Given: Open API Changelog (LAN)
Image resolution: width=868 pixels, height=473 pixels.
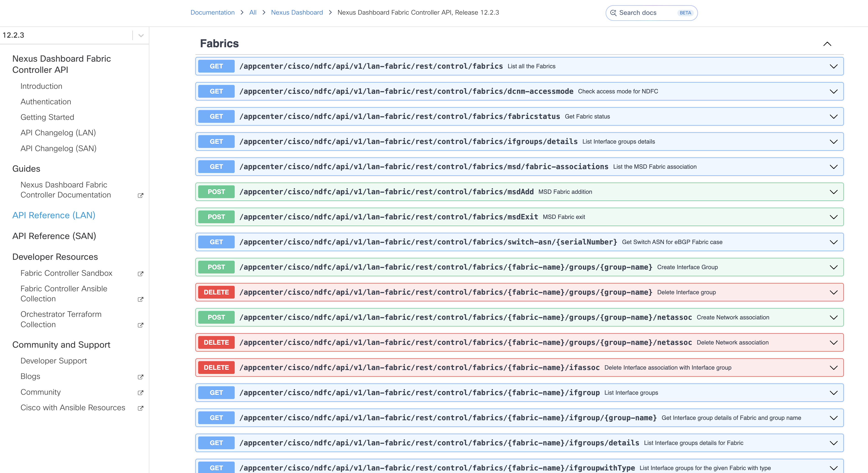Looking at the screenshot, I should pyautogui.click(x=58, y=133).
